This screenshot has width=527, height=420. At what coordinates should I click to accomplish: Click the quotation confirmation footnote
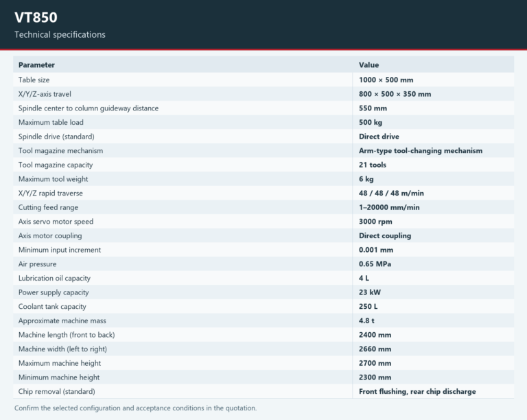point(135,408)
